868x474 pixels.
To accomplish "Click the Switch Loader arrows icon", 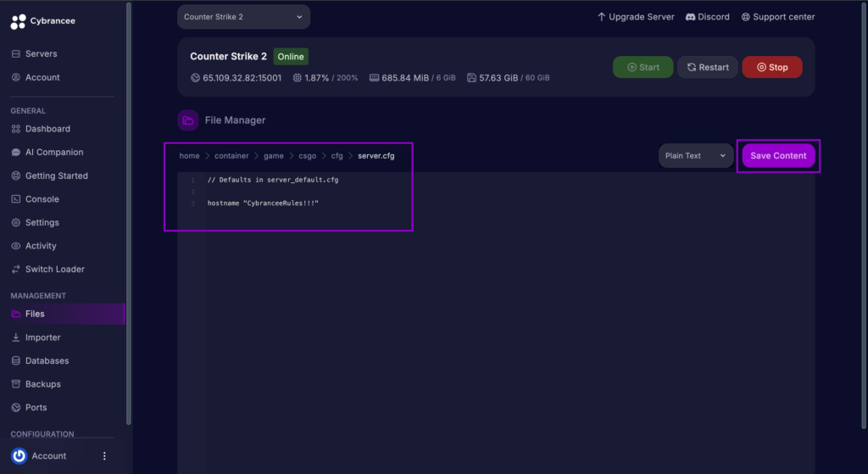I will (x=16, y=269).
